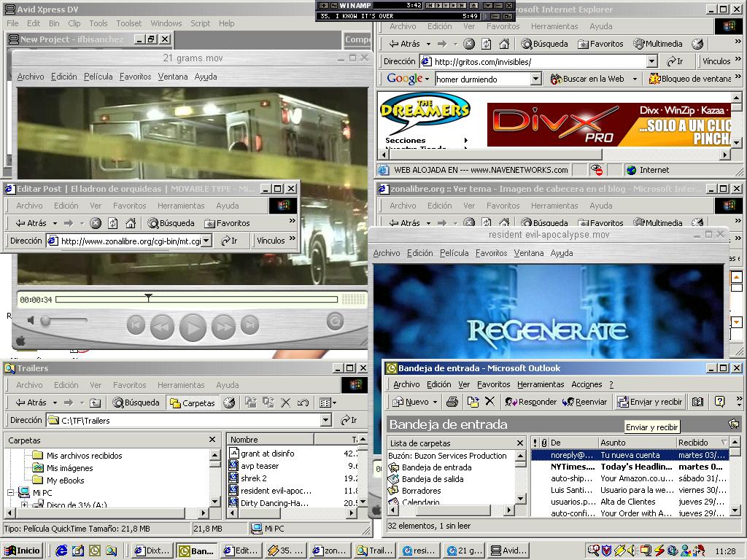
Task: Click Favoritos toolbar button in gritos.com browser
Action: [x=601, y=44]
